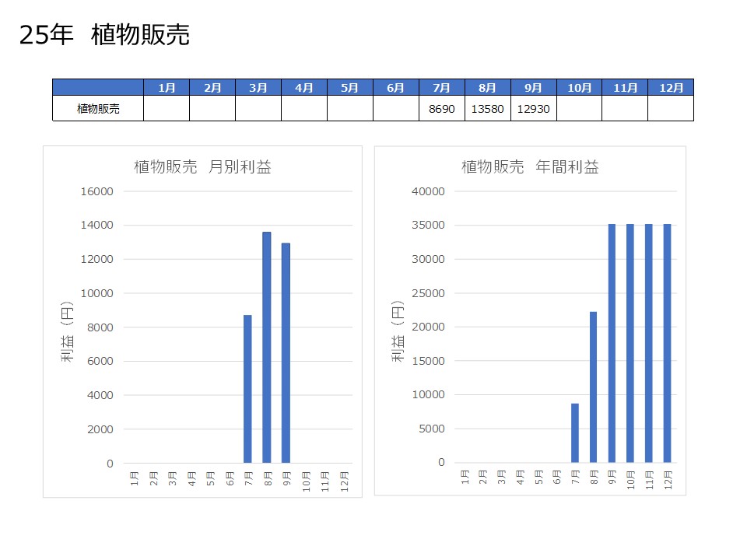
Task: Click the 40000 axis label in annual chart
Action: click(x=428, y=191)
